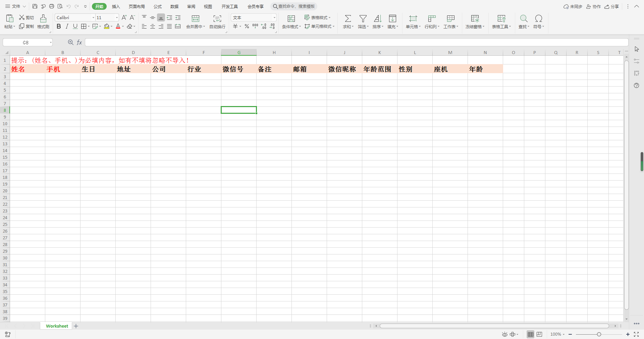The height and width of the screenshot is (339, 644).
Task: Click the AutoSum sigma icon
Action: click(348, 18)
